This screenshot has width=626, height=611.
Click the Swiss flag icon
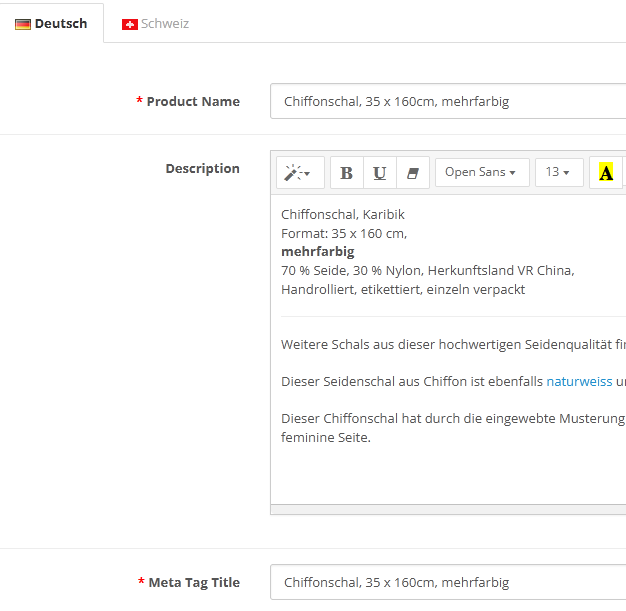(130, 24)
